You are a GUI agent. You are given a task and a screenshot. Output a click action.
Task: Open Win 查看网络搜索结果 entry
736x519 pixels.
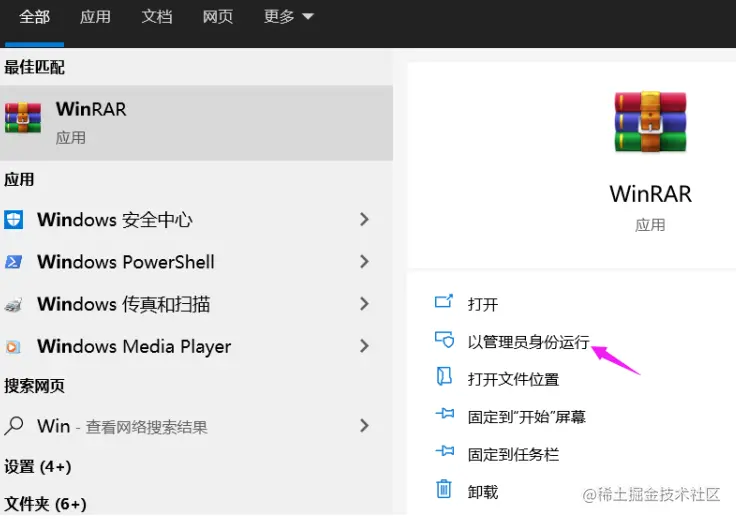click(196, 426)
